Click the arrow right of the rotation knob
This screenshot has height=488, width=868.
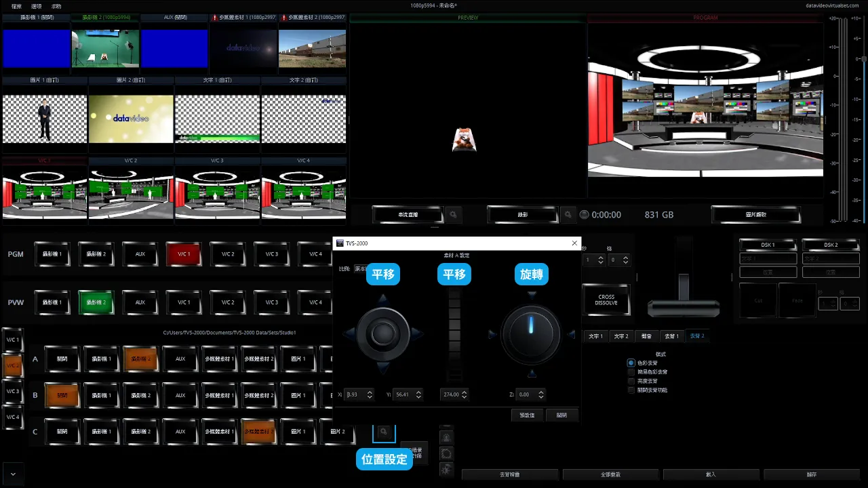pos(570,334)
